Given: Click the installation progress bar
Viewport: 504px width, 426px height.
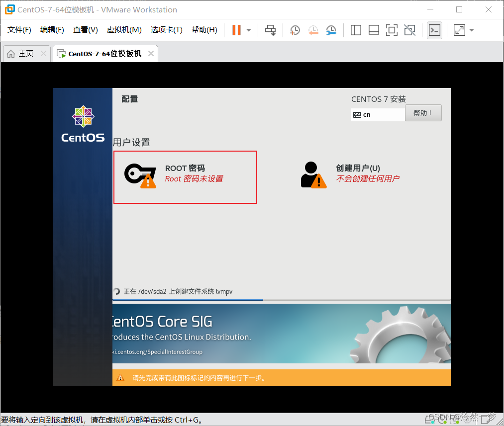Looking at the screenshot, I should [x=281, y=300].
